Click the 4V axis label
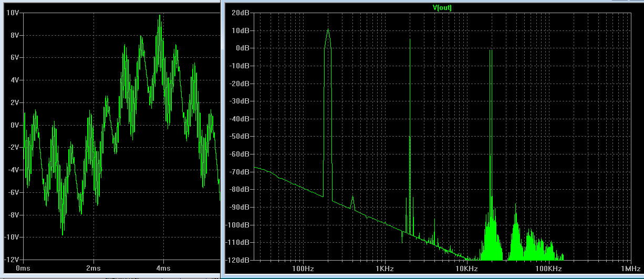The width and height of the screenshot is (644, 279). [x=14, y=80]
